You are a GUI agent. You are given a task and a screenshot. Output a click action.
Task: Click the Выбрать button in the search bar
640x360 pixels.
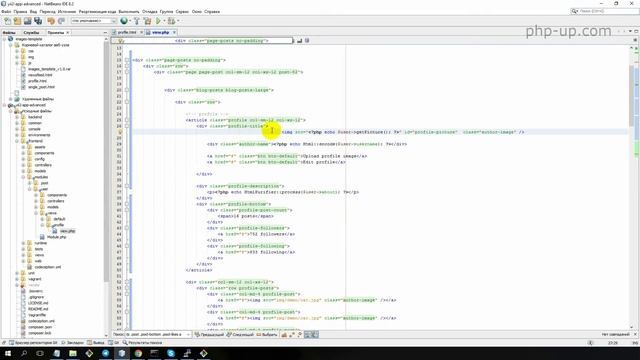click(x=267, y=335)
